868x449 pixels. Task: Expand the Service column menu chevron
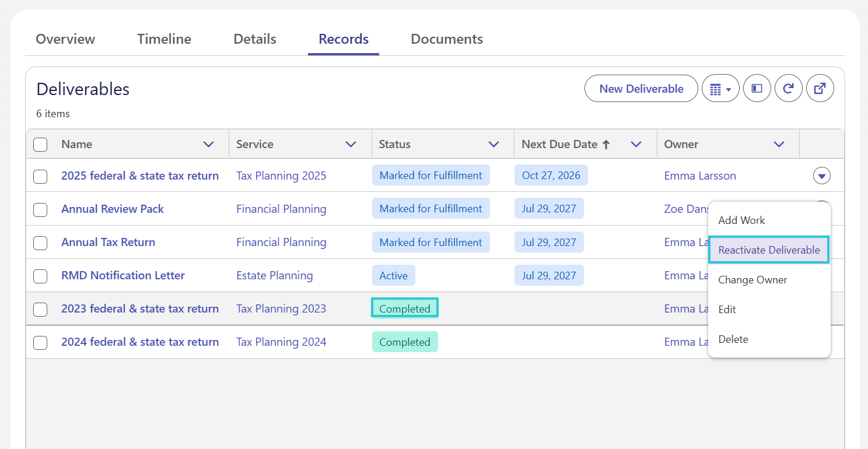351,145
